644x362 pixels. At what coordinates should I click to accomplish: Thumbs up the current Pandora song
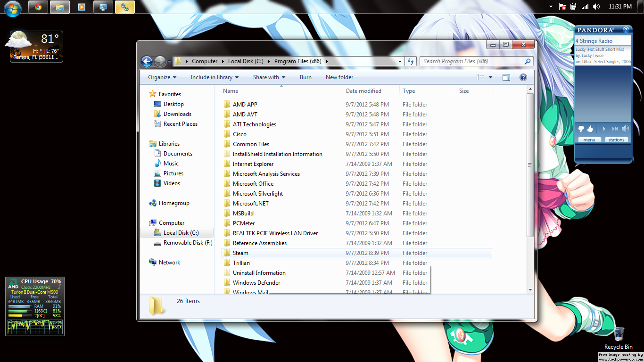click(x=590, y=129)
